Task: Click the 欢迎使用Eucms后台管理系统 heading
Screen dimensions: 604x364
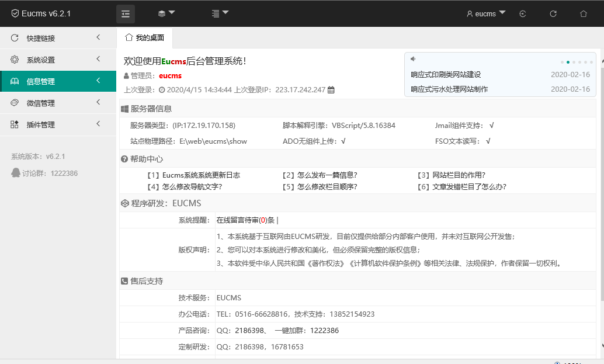Action: pyautogui.click(x=185, y=61)
